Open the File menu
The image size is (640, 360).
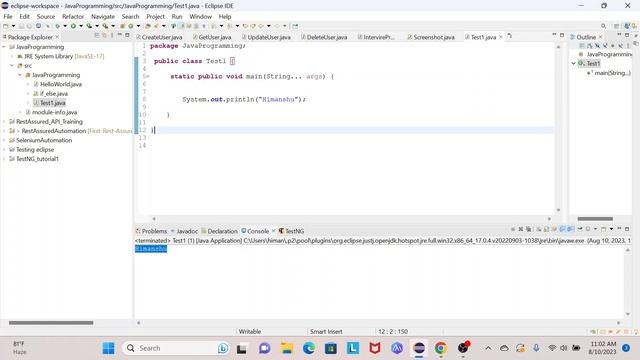coord(8,16)
